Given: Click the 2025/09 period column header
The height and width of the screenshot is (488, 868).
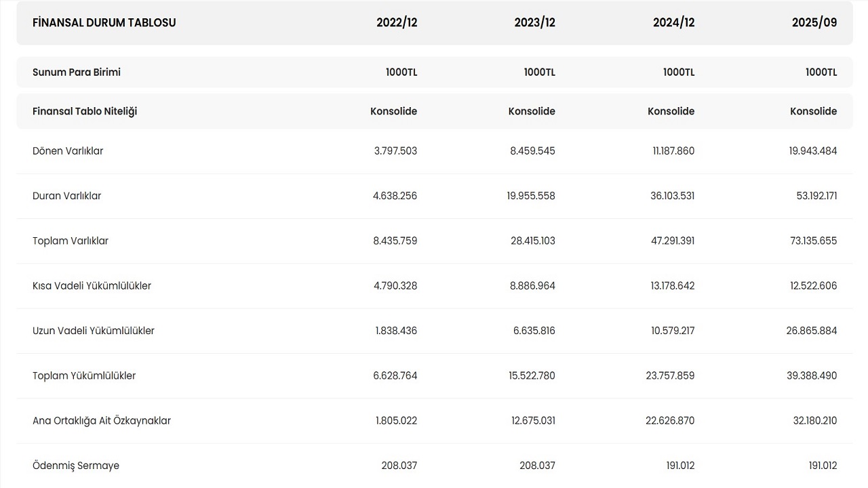Looking at the screenshot, I should pyautogui.click(x=814, y=22).
